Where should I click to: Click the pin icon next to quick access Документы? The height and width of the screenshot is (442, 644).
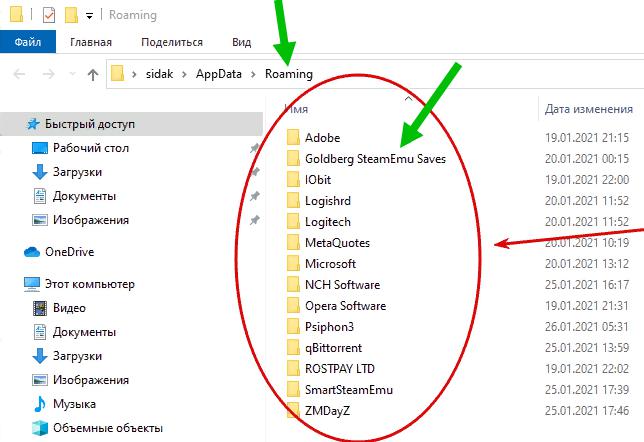click(255, 196)
